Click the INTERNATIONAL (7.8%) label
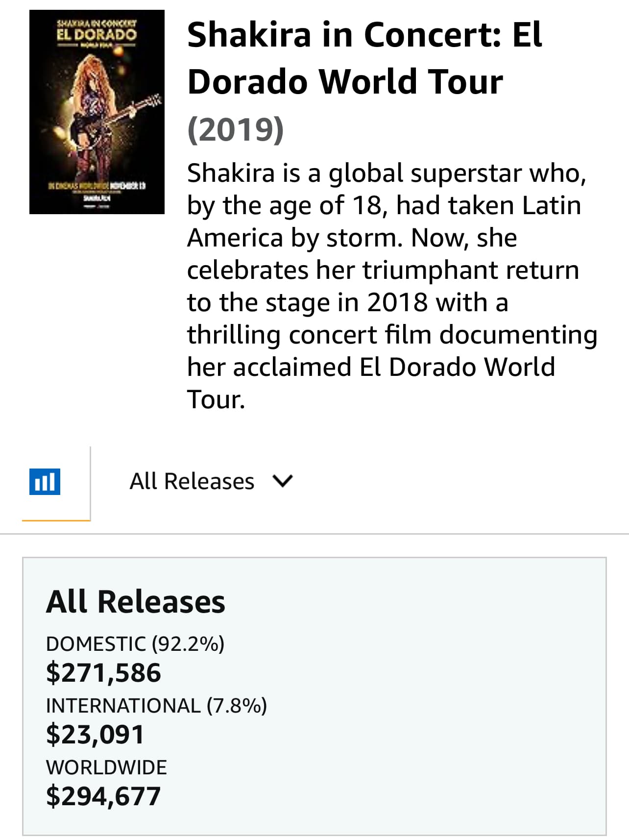 pyautogui.click(x=156, y=706)
